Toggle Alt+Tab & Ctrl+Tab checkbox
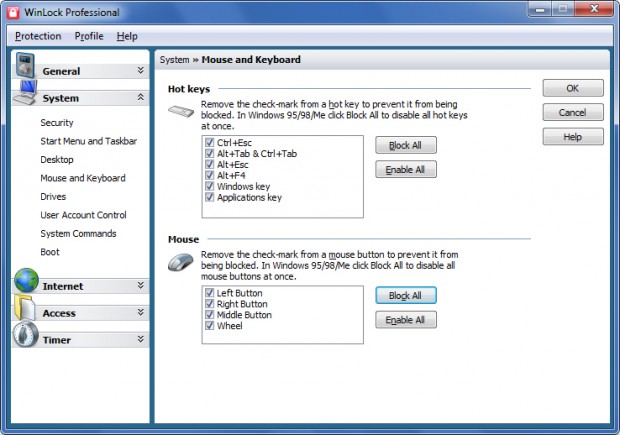The height and width of the screenshot is (435, 620). (210, 153)
